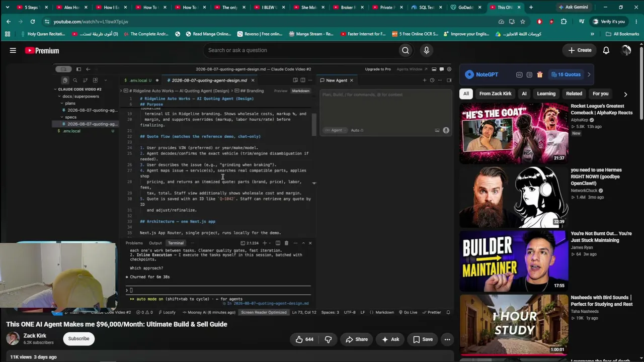Go to YouTube Premium home logo
The height and width of the screenshot is (362, 644).
click(42, 50)
